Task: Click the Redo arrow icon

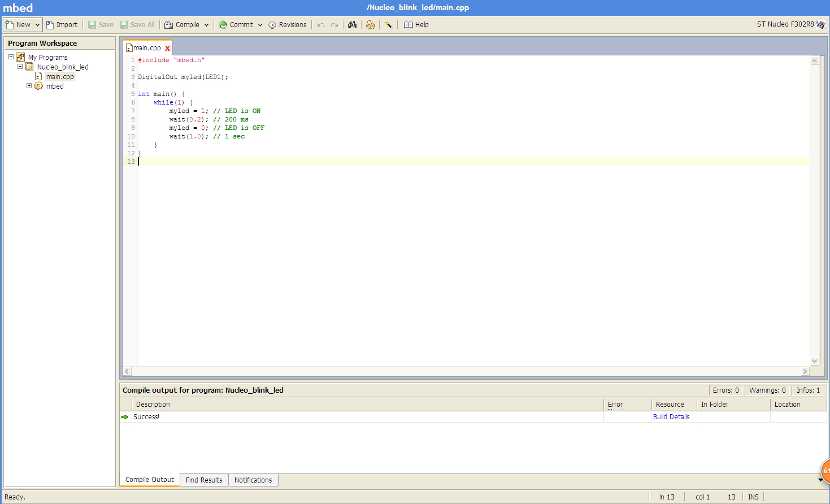Action: click(334, 25)
